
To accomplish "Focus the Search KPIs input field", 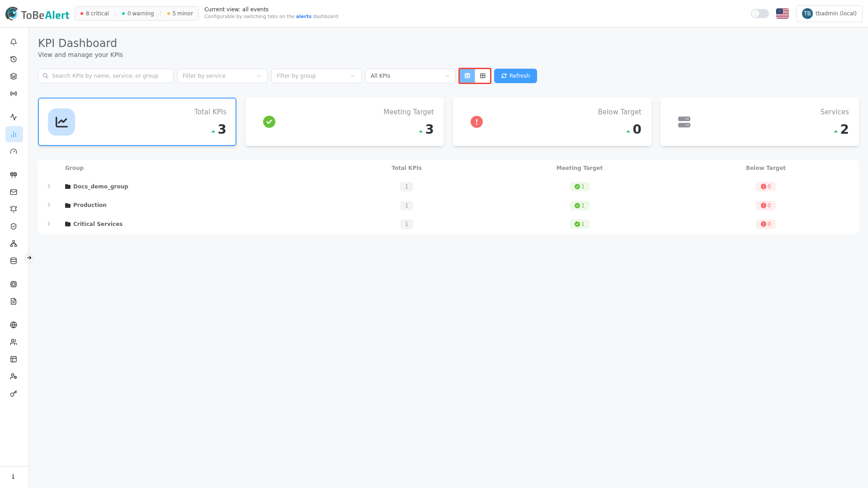I will click(x=106, y=76).
